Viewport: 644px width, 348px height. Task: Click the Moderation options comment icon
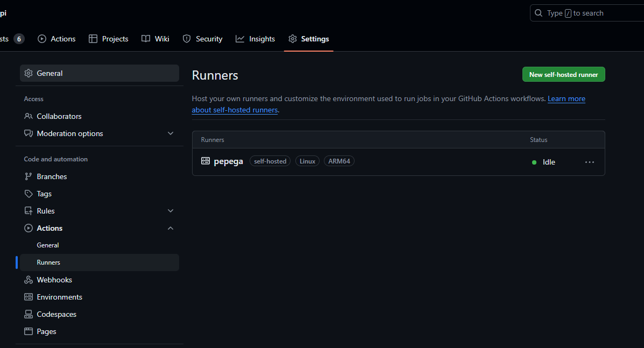click(x=29, y=133)
